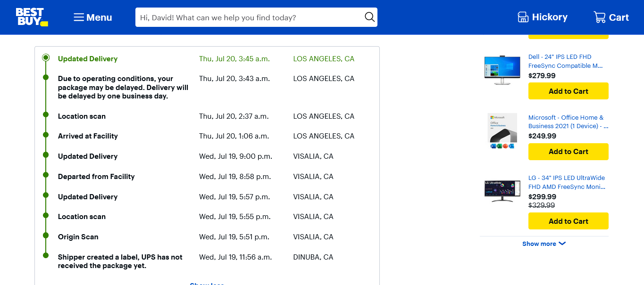This screenshot has height=285, width=644.
Task: Click the top Updated Delivery status marker
Action: click(46, 58)
